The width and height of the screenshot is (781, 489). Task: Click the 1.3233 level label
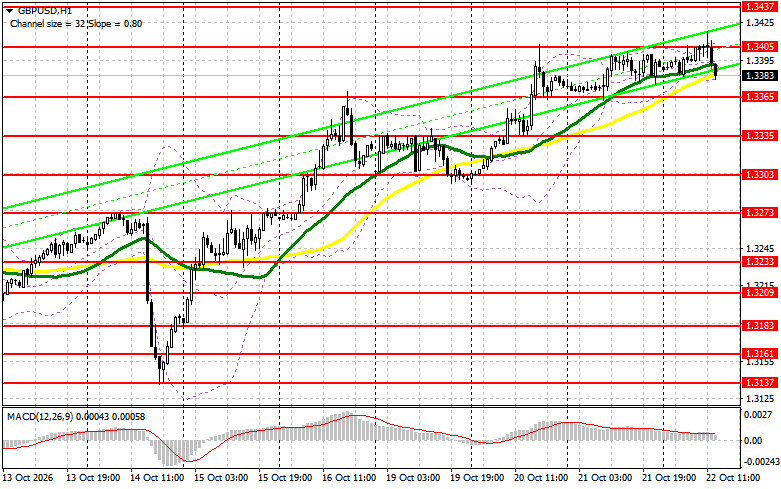tap(760, 261)
